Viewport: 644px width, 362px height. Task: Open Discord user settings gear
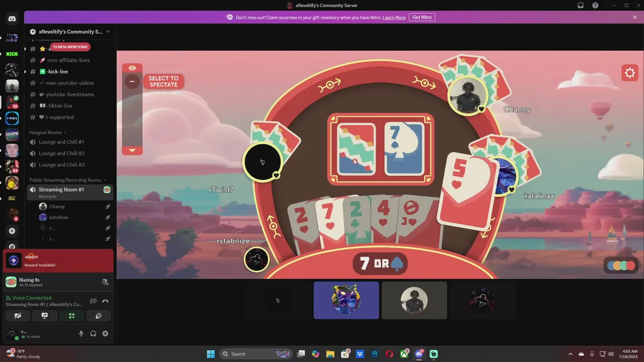click(x=105, y=333)
